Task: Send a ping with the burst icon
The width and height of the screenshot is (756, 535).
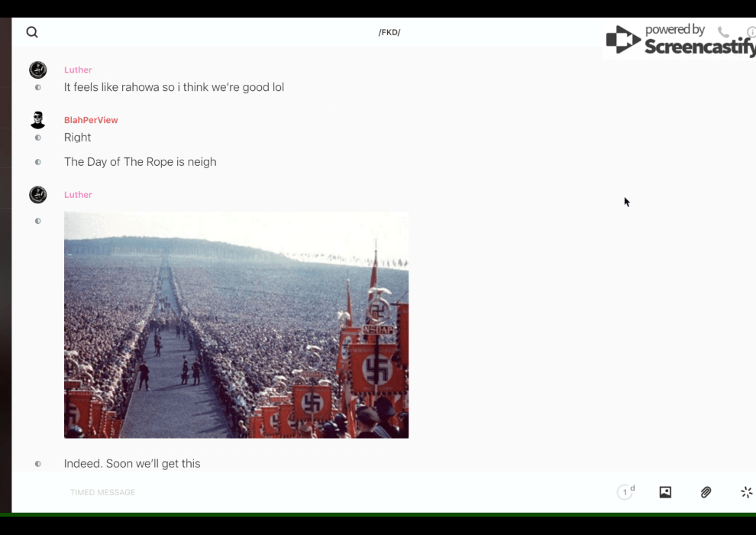Action: pyautogui.click(x=746, y=492)
